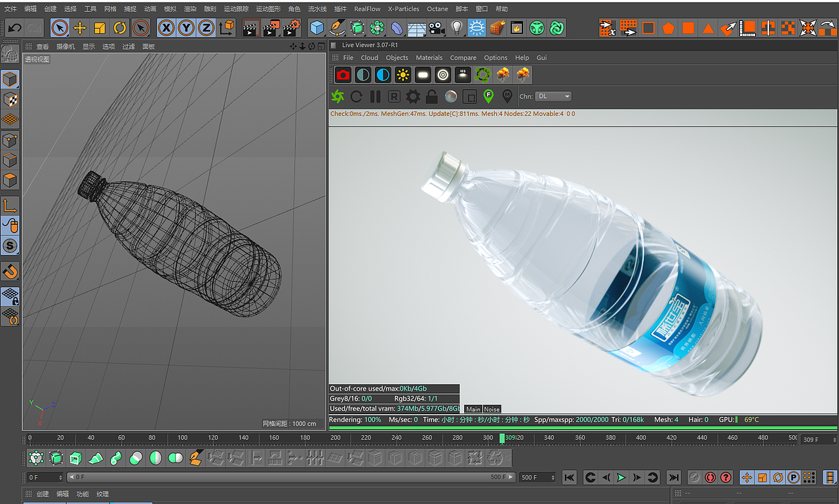Add an Octane IES light
This screenshot has width=839, height=504.
click(463, 75)
